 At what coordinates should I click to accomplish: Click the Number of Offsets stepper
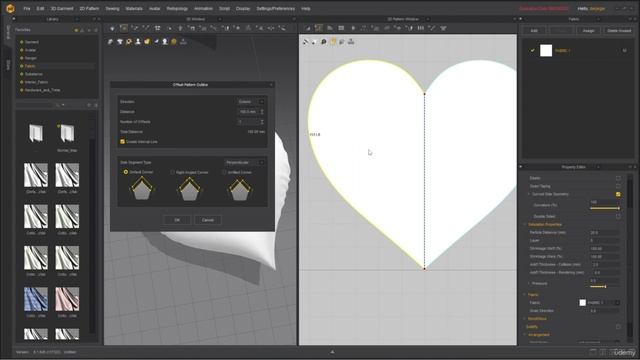click(262, 122)
